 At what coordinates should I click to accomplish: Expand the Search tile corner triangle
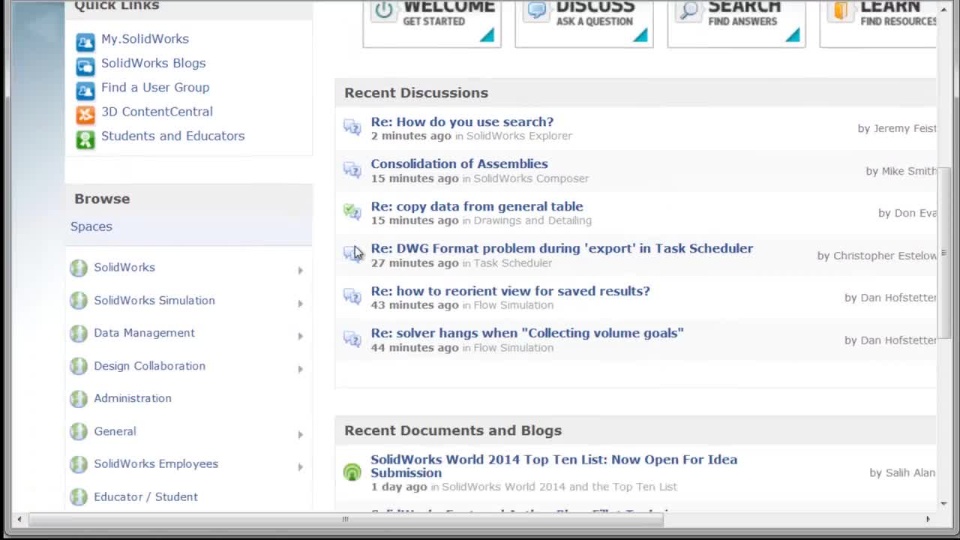click(x=793, y=35)
